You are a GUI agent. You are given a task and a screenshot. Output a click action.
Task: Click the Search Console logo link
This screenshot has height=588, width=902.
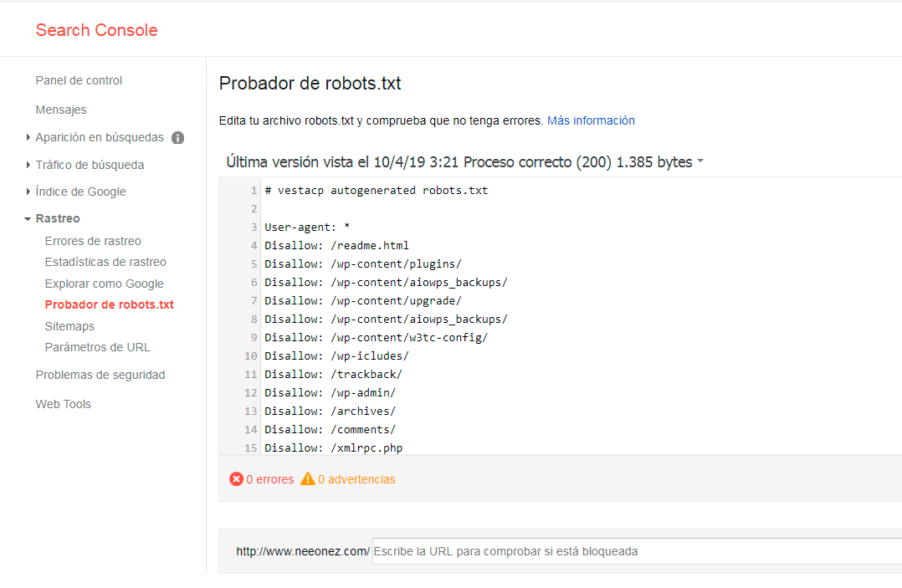click(97, 30)
